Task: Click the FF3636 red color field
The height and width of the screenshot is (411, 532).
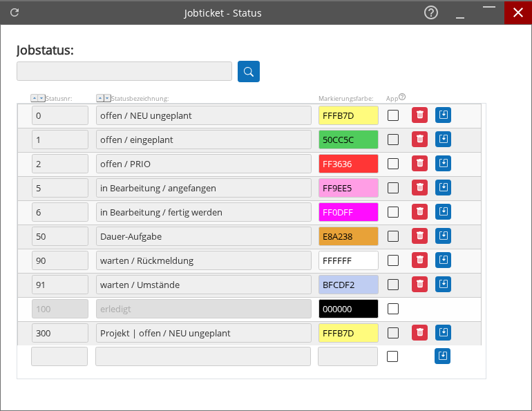Action: 348,164
